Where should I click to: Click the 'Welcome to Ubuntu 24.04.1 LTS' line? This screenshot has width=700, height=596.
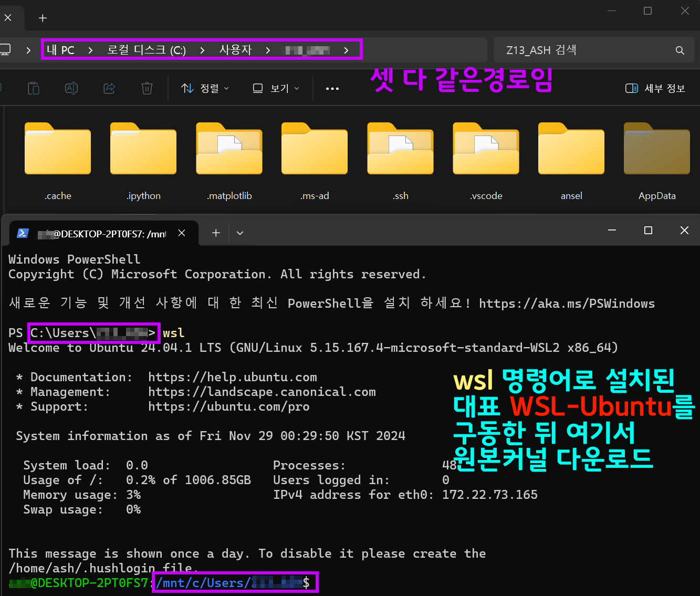[x=313, y=348]
